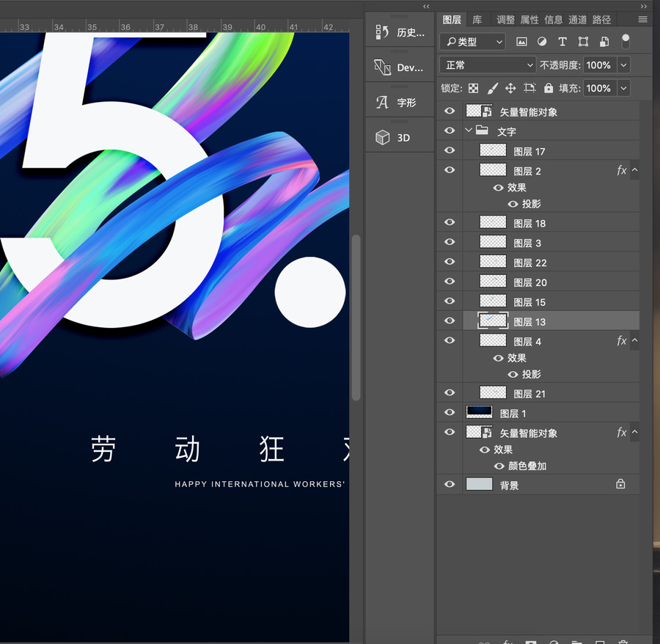The width and height of the screenshot is (660, 644).
Task: Collapse effects list on 图层 4
Action: 635,340
